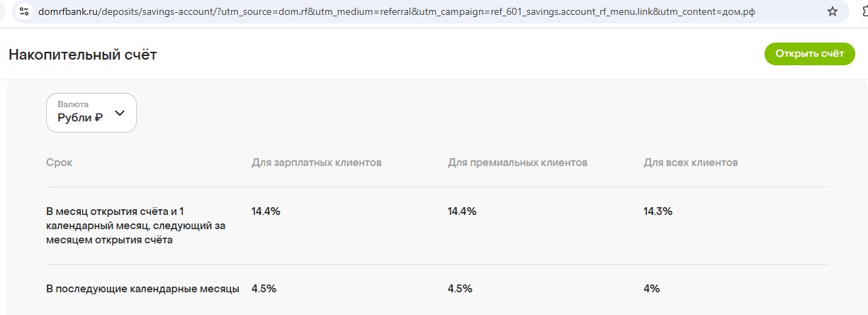This screenshot has width=868, height=315.
Task: Click the Валюта label text in the selector
Action: click(73, 104)
